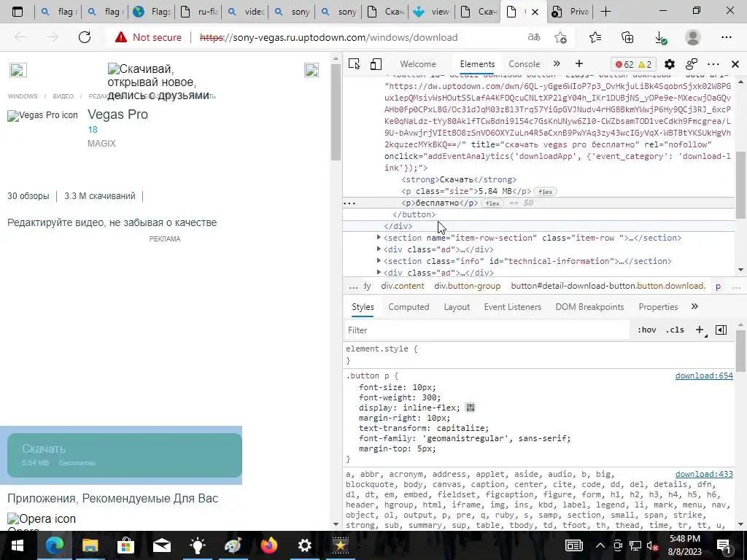Viewport: 747px width, 560px height.
Task: Click the styles Filter input field
Action: point(487,330)
